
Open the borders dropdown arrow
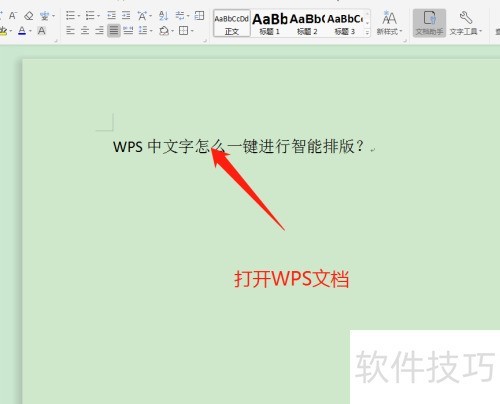(192, 31)
